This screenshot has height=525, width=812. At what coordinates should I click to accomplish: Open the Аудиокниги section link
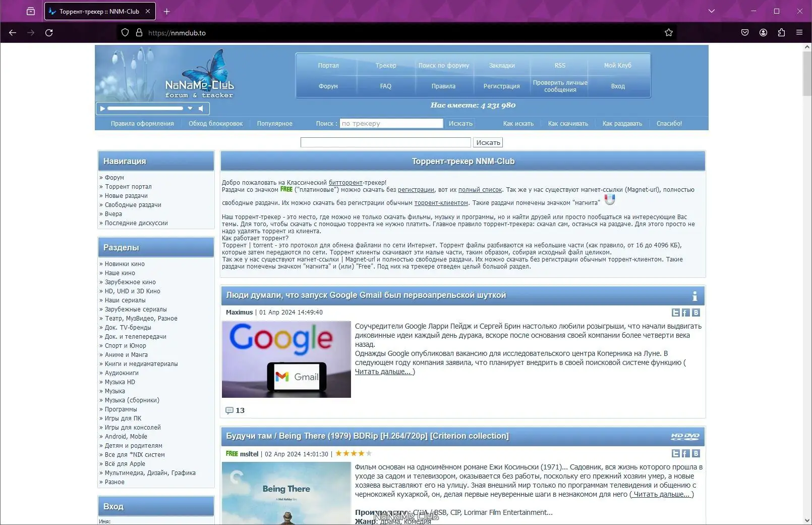[x=122, y=373]
